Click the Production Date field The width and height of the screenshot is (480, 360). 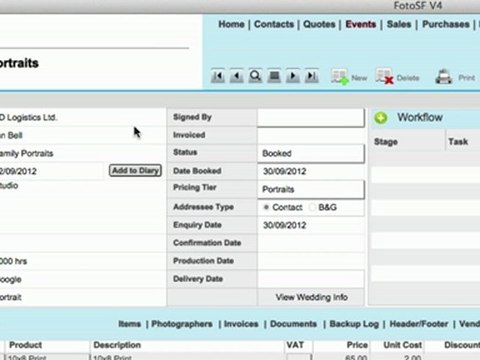pos(311,261)
